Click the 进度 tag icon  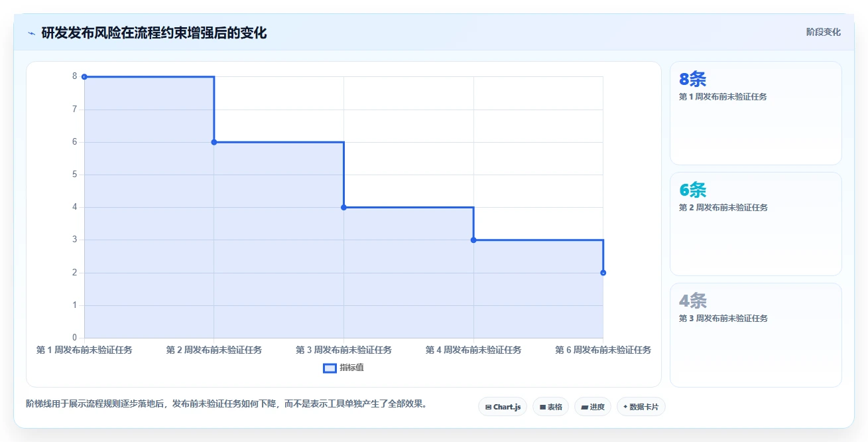pos(585,407)
